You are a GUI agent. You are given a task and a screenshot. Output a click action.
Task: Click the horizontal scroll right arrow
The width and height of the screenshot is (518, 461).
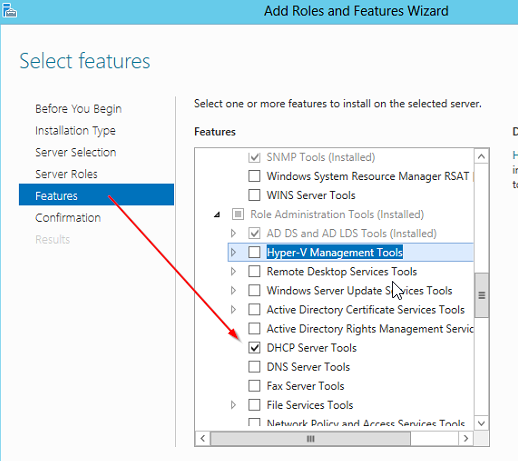466,438
